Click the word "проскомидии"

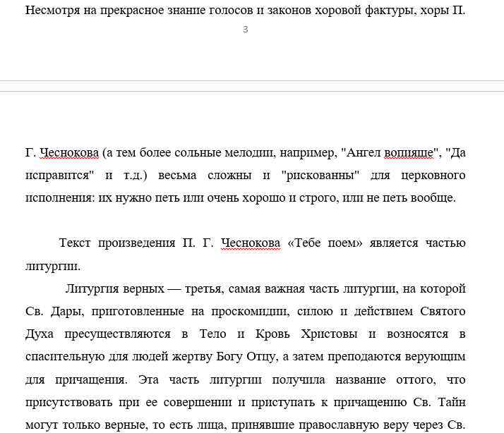coord(251,312)
